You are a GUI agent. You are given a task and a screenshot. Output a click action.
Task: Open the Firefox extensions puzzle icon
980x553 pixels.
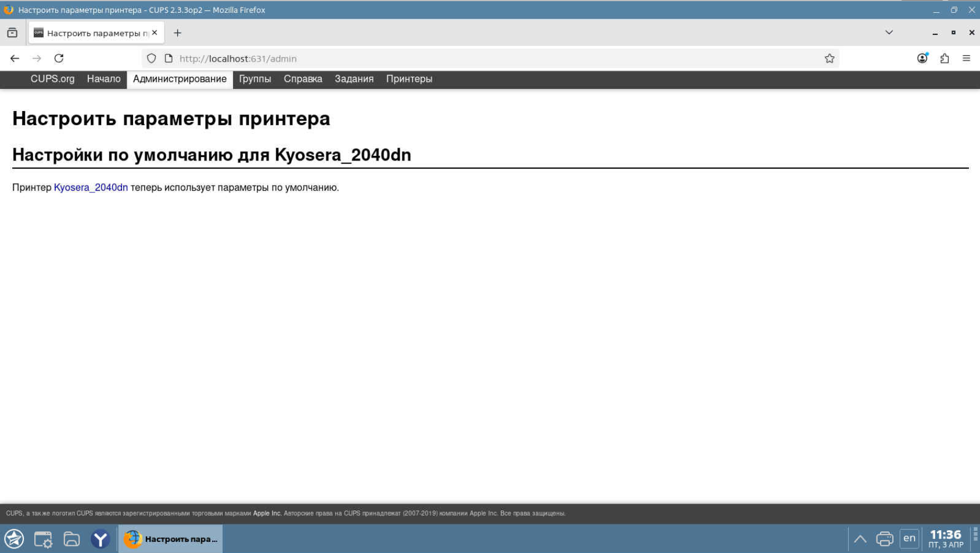click(944, 58)
